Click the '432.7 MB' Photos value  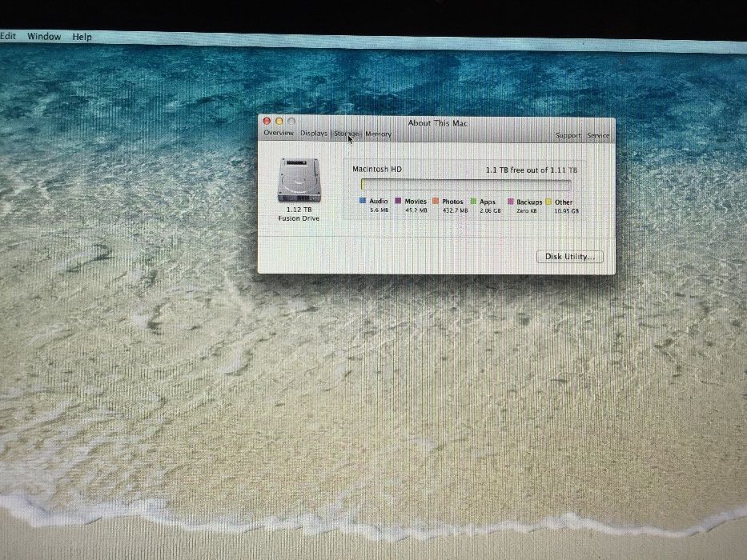tap(455, 210)
